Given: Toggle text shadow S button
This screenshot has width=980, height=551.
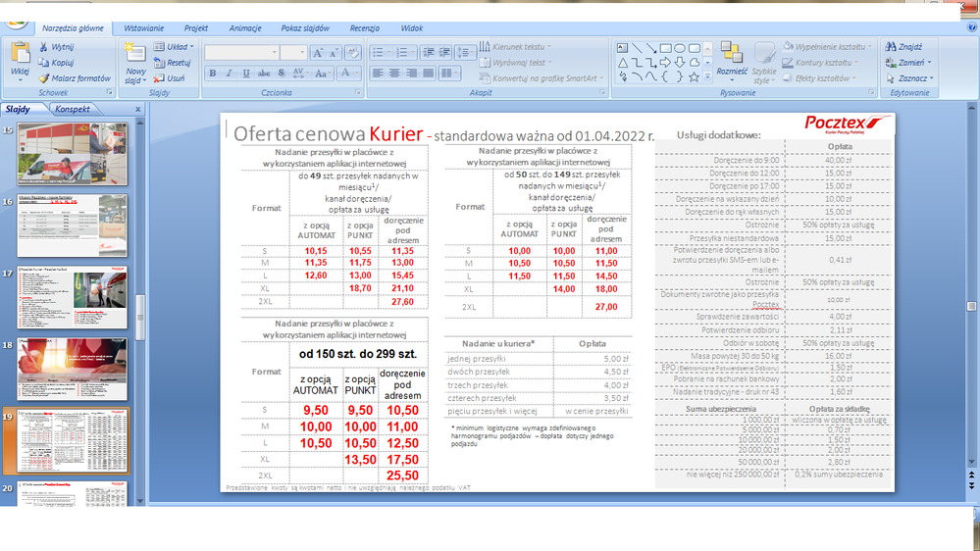Looking at the screenshot, I should tap(282, 74).
